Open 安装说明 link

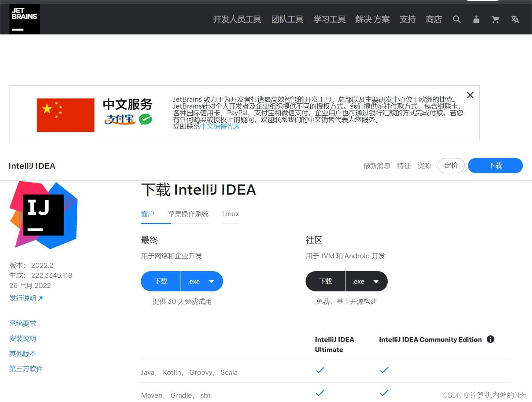23,339
